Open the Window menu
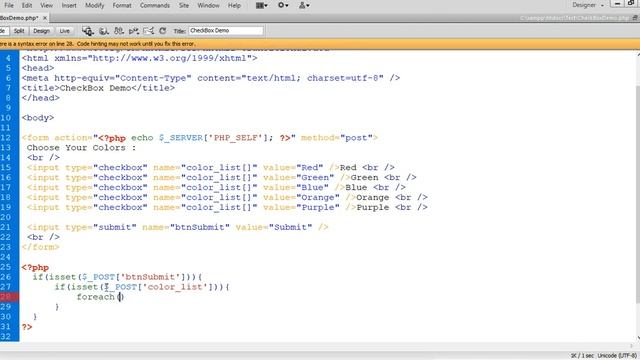This screenshot has height=360, width=640. point(208,5)
